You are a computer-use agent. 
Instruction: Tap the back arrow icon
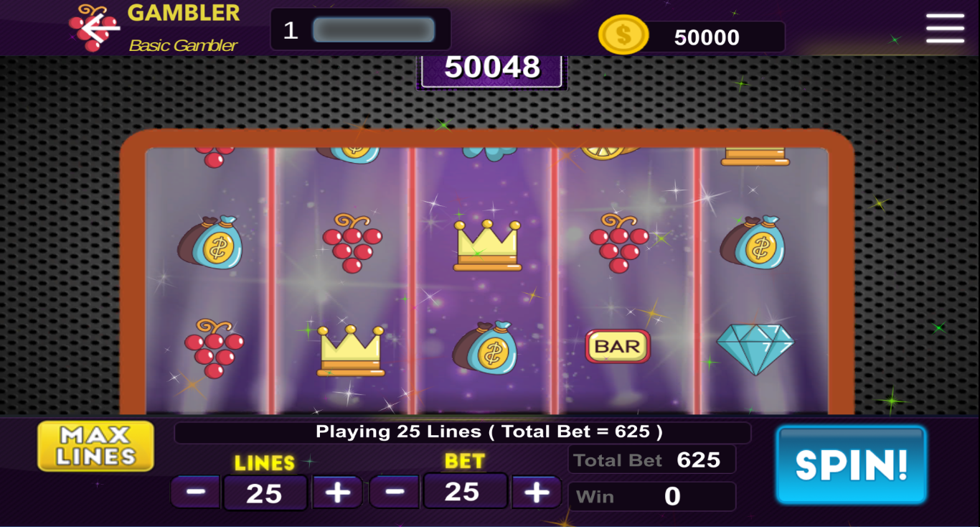(x=99, y=27)
